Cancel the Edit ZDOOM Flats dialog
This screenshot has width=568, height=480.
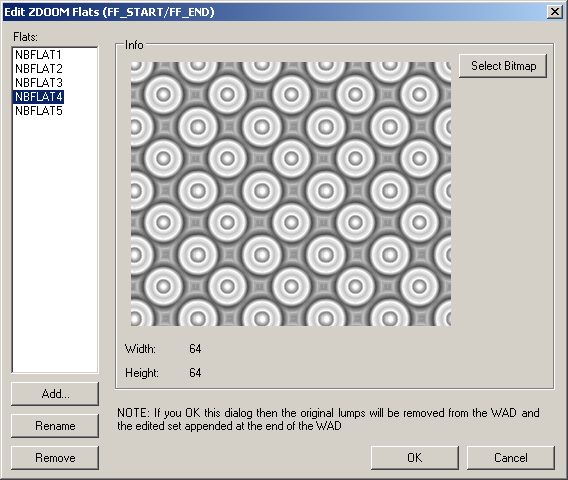[511, 458]
